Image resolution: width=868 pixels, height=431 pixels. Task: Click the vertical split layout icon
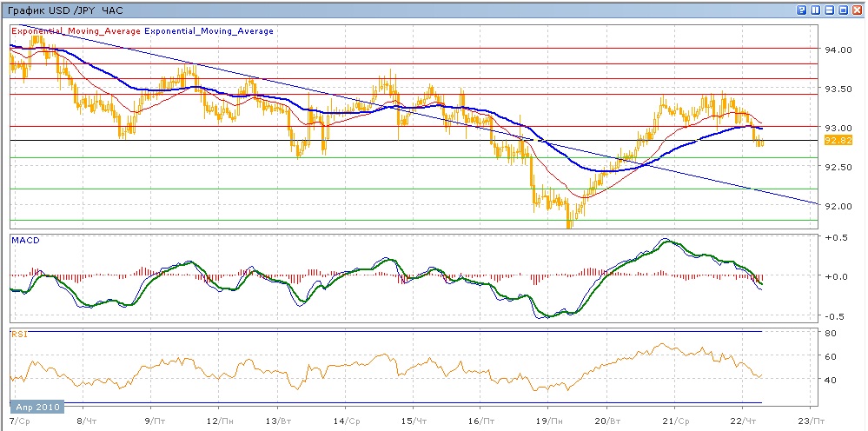pos(815,10)
